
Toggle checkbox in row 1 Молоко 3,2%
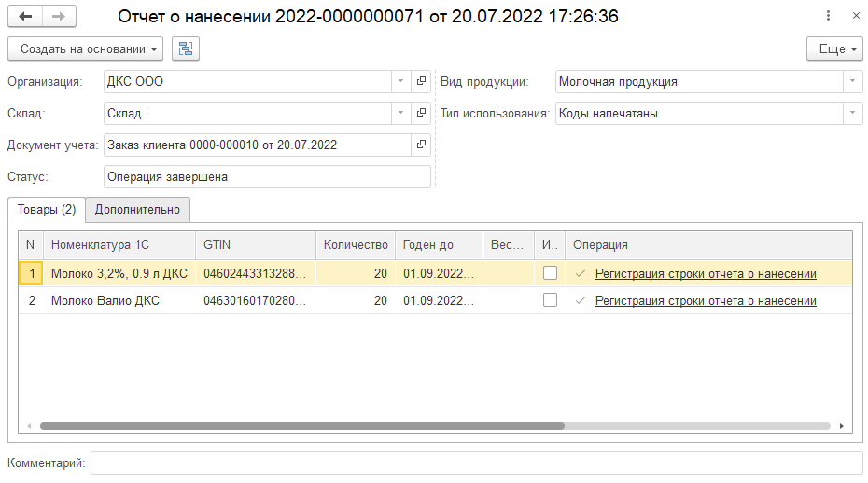point(550,273)
